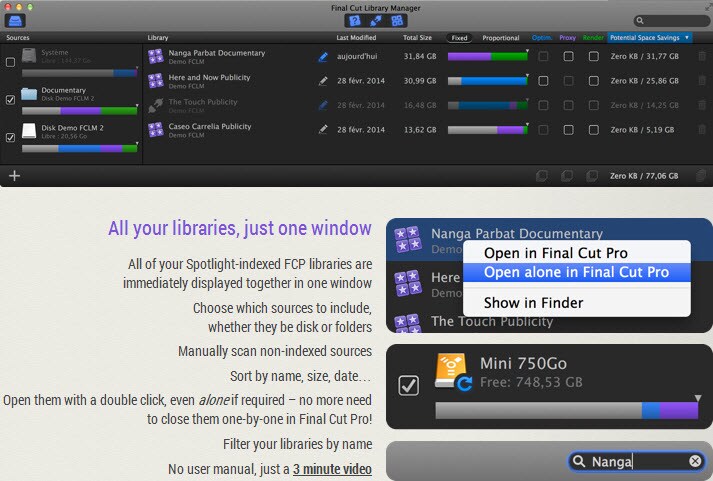The image size is (713, 481).
Task: Uncheck the Mini 750Go checkbox
Action: [x=408, y=386]
